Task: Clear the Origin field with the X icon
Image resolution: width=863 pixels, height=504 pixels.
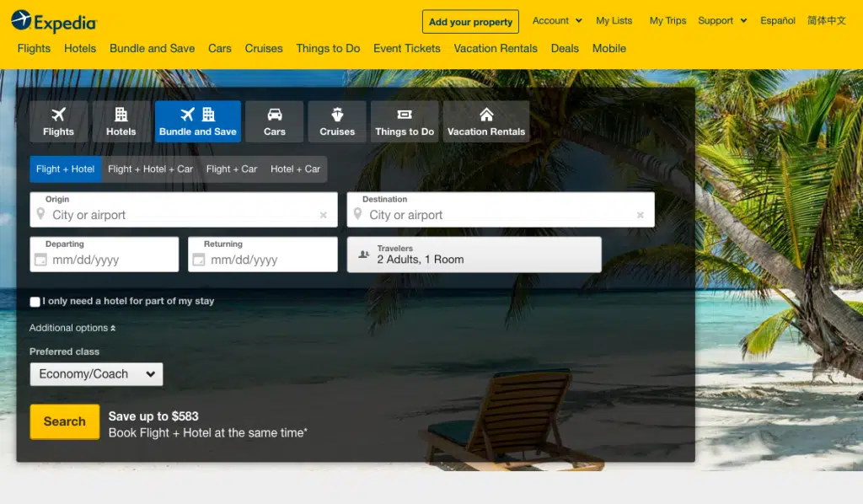Action: [323, 216]
